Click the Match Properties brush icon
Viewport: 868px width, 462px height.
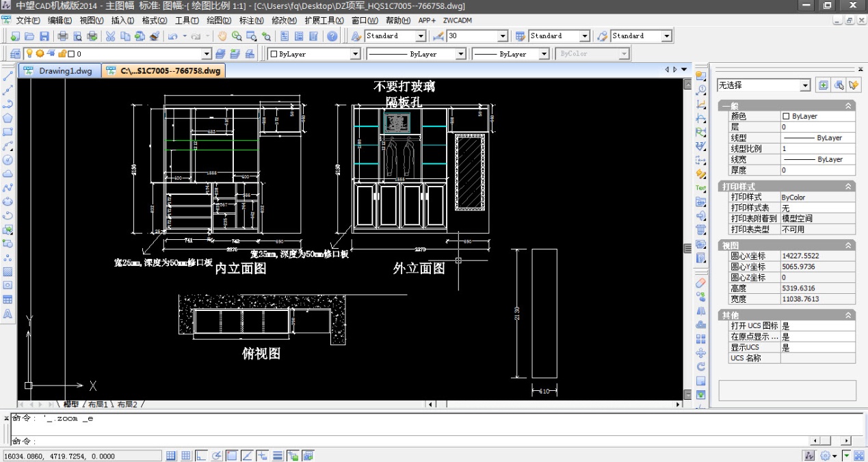(x=155, y=36)
